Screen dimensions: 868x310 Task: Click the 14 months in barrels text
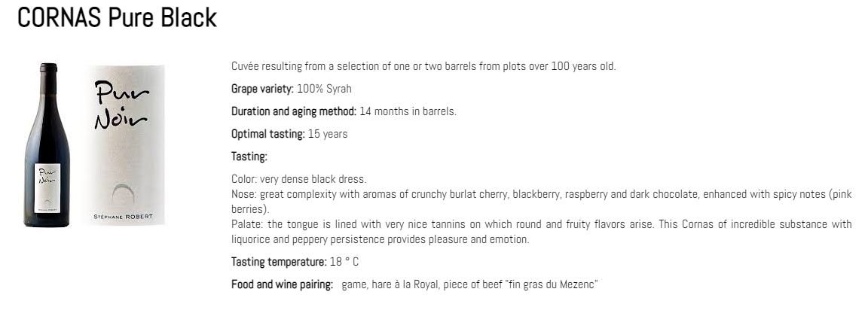pyautogui.click(x=408, y=111)
